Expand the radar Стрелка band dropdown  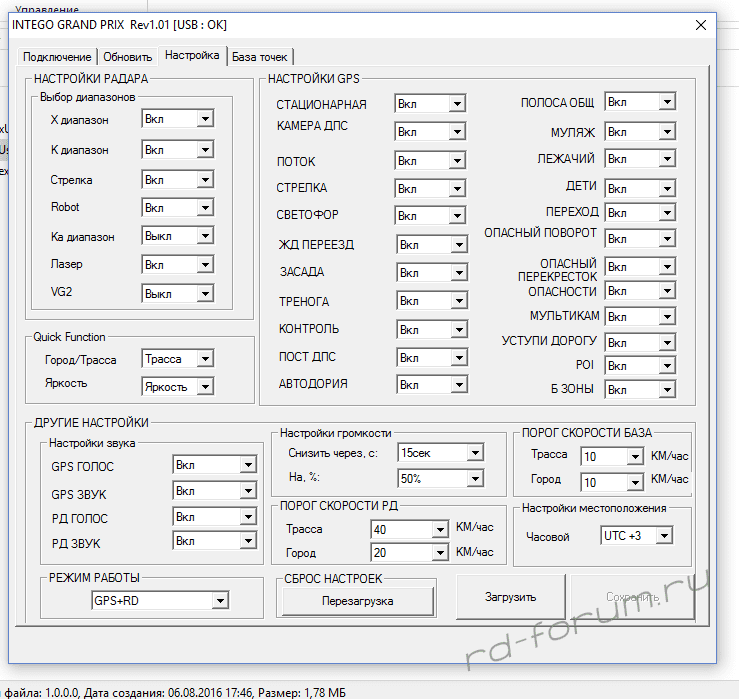click(x=178, y=180)
